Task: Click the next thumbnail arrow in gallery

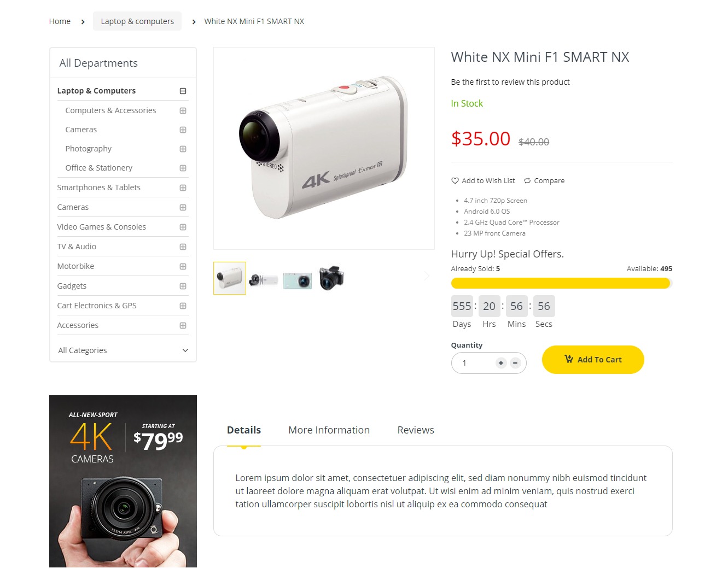Action: [427, 277]
